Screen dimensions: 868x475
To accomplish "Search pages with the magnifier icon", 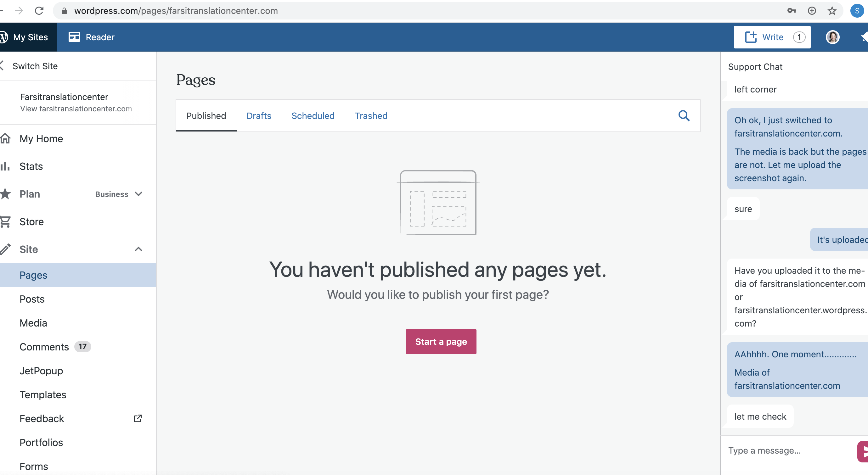I will pyautogui.click(x=684, y=116).
